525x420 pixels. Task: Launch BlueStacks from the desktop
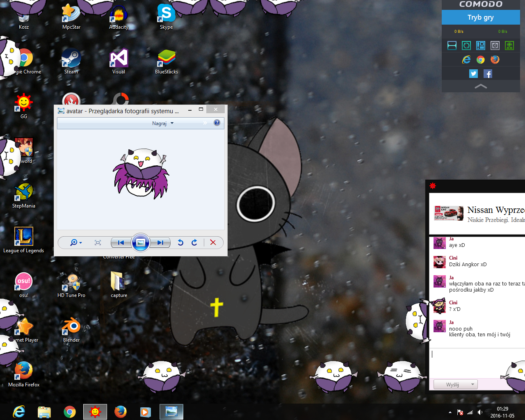coord(167,61)
